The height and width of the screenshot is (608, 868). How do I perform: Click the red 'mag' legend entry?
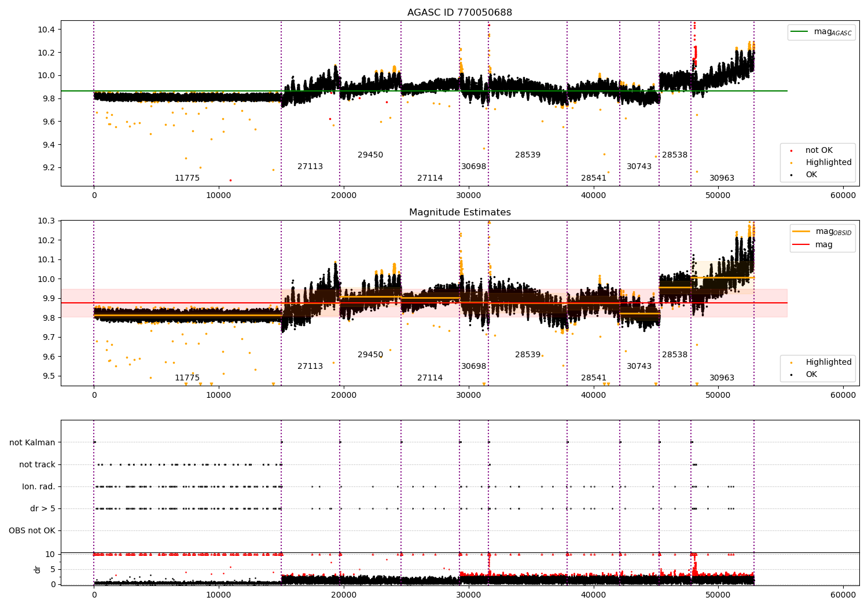812,245
